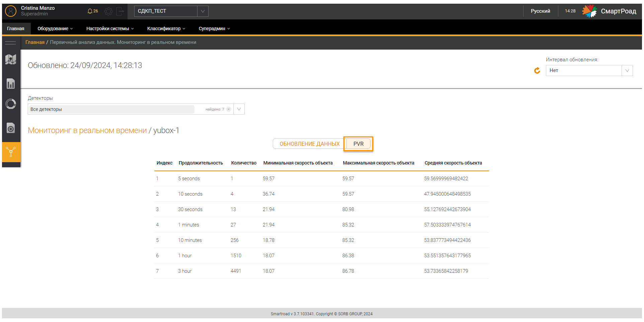Open the Классификатор menu
This screenshot has height=322, width=644.
pos(166,28)
